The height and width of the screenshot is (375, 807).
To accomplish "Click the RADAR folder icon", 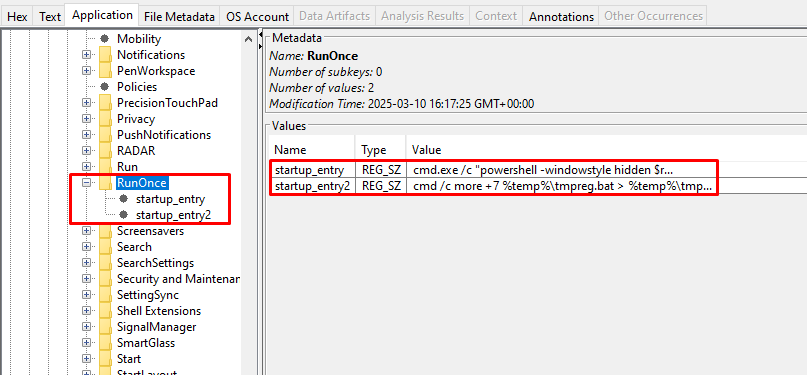I will pyautogui.click(x=105, y=151).
